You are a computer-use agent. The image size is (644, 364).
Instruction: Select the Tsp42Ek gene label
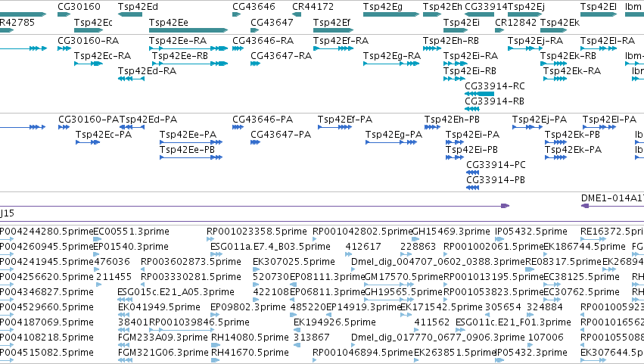tap(560, 22)
